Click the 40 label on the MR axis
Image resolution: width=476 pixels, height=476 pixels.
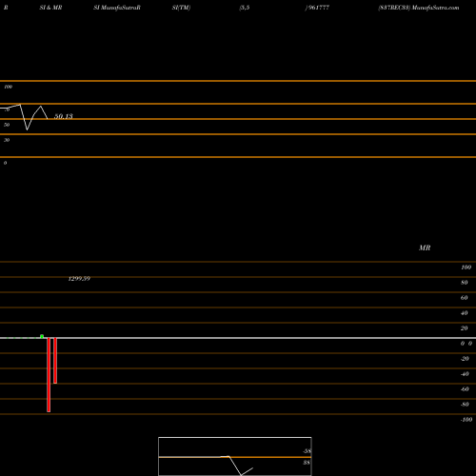[465, 313]
